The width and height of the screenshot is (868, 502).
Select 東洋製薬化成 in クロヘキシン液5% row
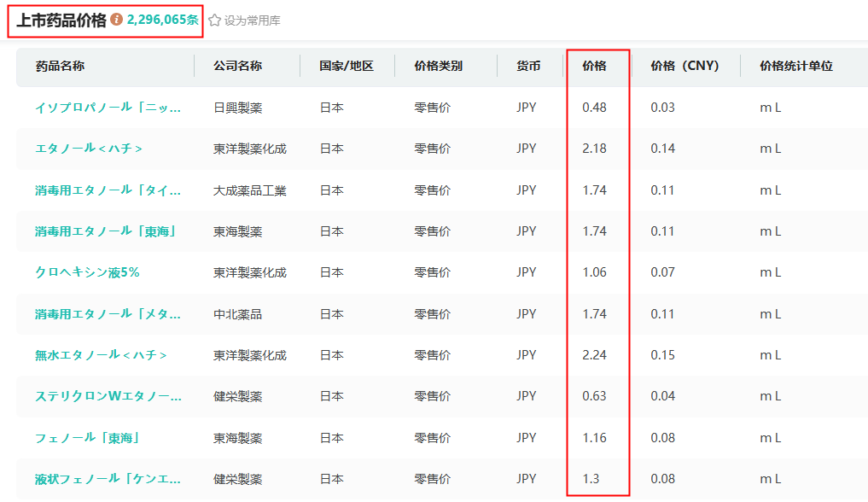[x=250, y=272]
